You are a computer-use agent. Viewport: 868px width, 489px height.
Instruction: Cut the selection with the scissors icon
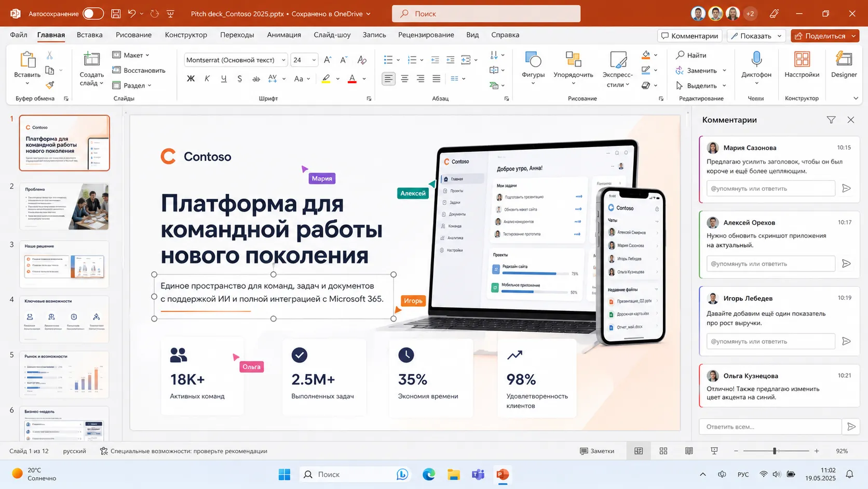click(x=50, y=55)
